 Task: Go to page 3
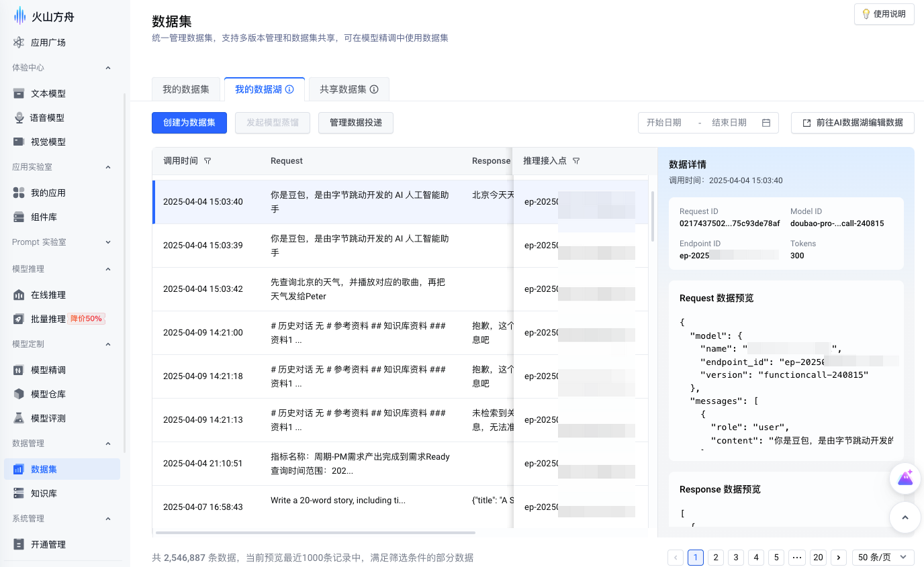(736, 558)
